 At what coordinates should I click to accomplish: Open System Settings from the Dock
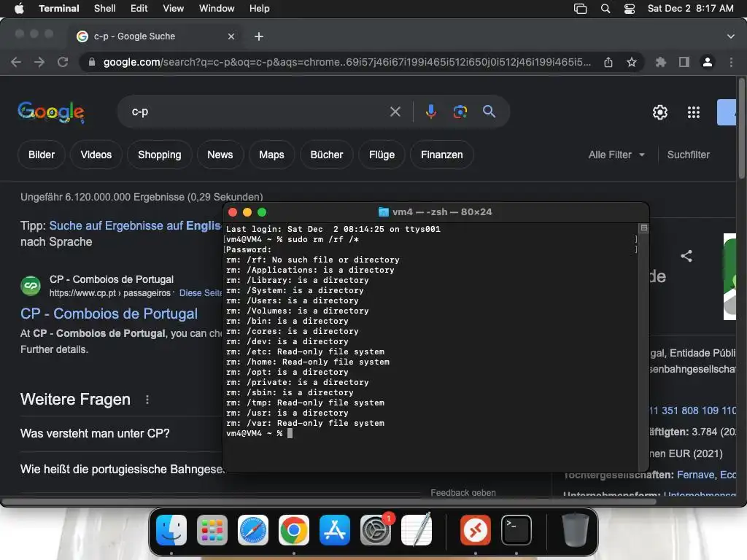click(376, 530)
